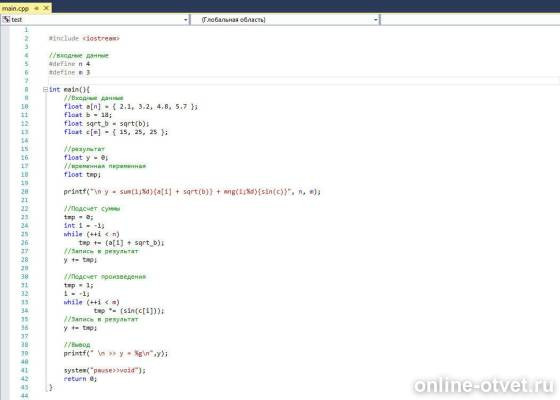Image resolution: width=560 pixels, height=400 pixels.
Task: Click the test project icon
Action: (6, 19)
